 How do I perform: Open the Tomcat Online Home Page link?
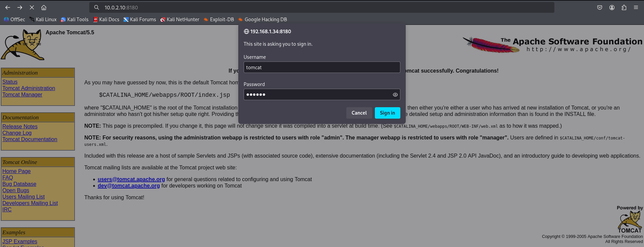tap(16, 171)
